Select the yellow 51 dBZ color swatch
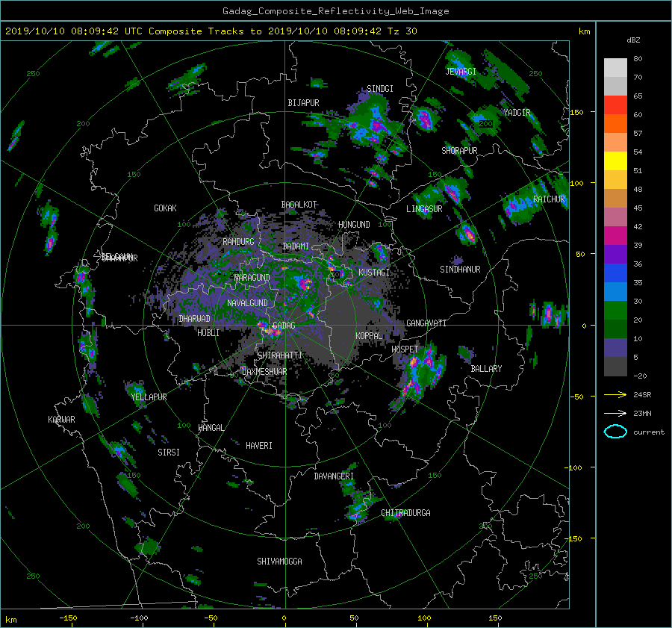672x628 pixels. tap(615, 161)
